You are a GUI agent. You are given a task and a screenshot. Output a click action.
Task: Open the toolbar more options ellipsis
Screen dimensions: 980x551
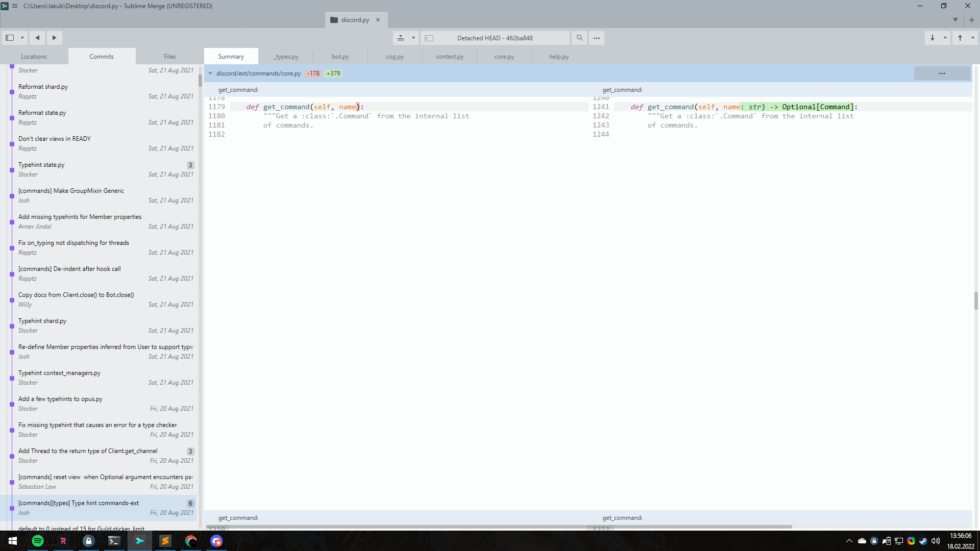(597, 38)
